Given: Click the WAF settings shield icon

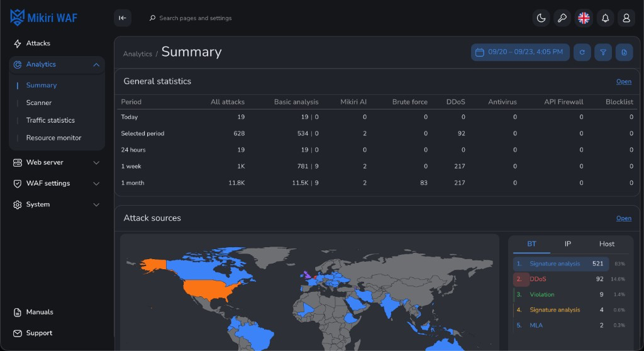Looking at the screenshot, I should click(17, 184).
